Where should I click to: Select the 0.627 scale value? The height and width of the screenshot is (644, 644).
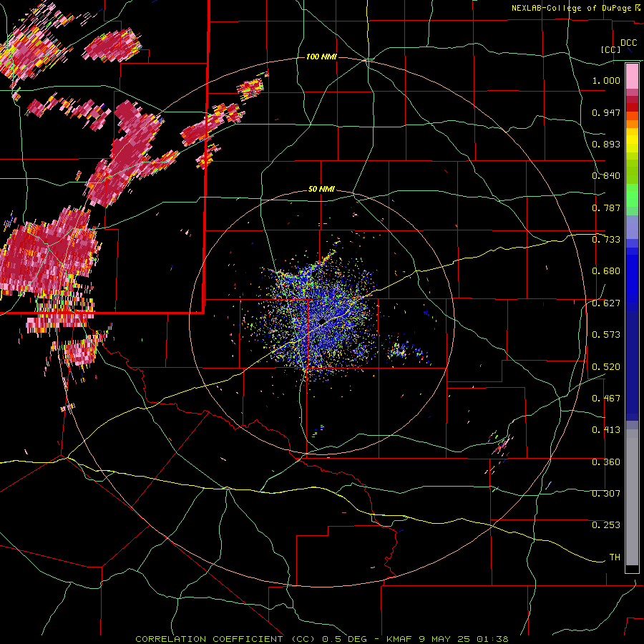pyautogui.click(x=606, y=303)
